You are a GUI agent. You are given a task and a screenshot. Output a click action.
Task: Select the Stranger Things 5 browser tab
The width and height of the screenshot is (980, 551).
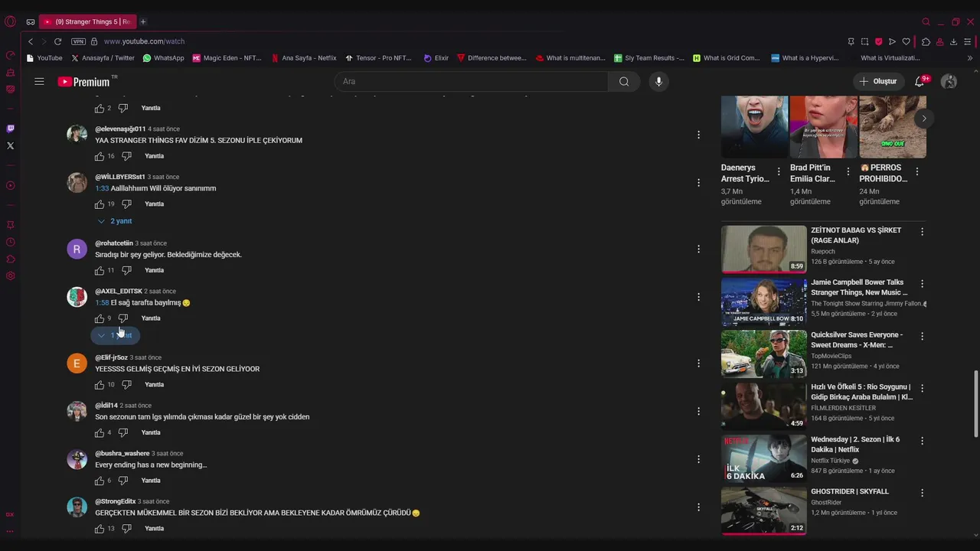pyautogui.click(x=87, y=21)
